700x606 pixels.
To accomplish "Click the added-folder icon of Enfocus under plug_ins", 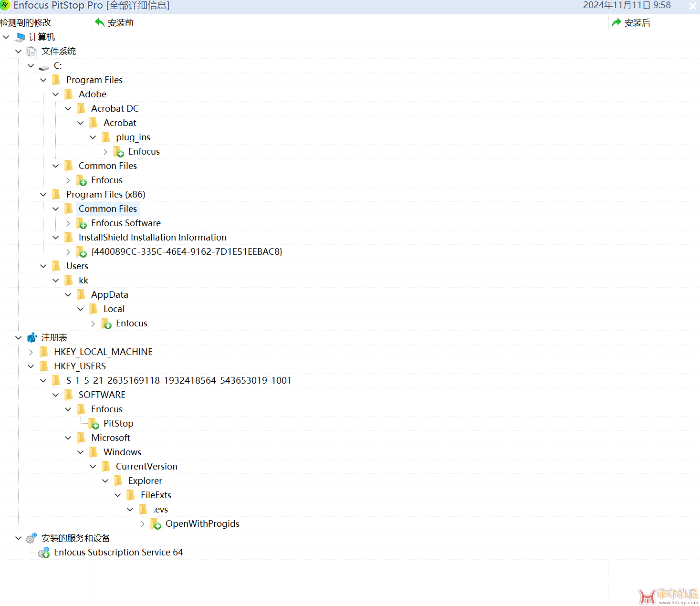I will point(119,152).
